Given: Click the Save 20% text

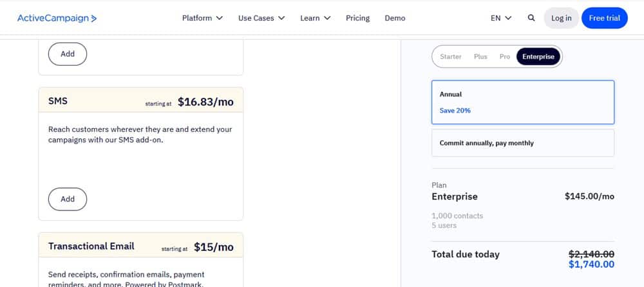Looking at the screenshot, I should pos(455,111).
